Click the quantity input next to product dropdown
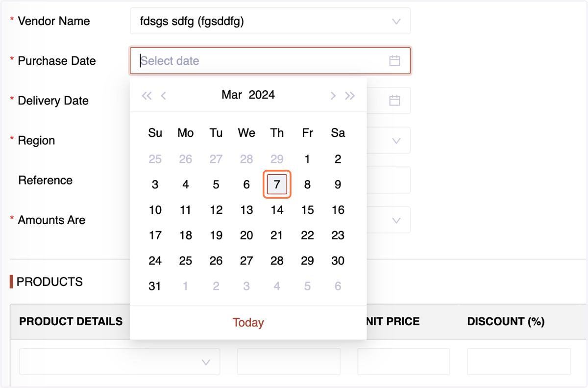The image size is (588, 388). pos(289,362)
